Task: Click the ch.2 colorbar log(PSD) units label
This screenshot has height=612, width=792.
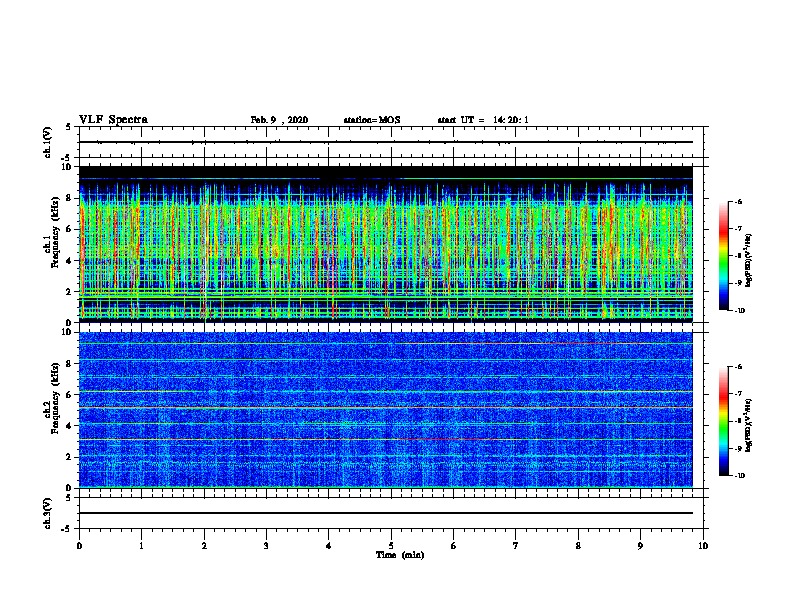Action: click(x=749, y=425)
